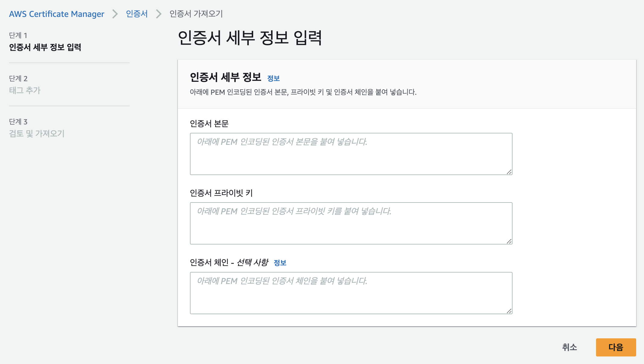
Task: Click the 인증서 본문 field label
Action: [x=209, y=124]
